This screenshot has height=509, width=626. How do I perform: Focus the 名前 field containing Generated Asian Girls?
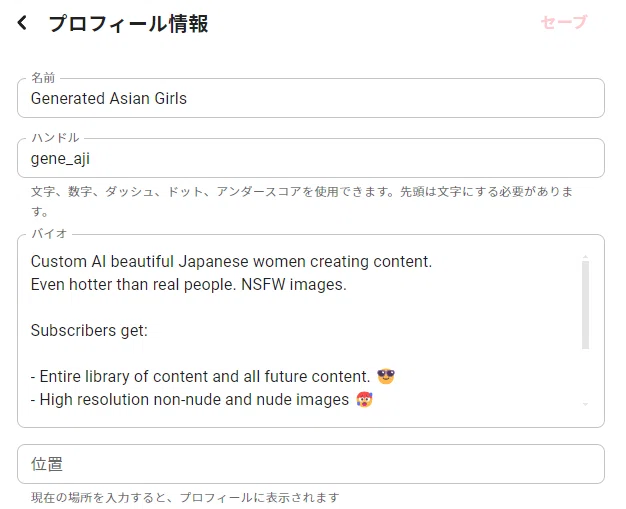(x=311, y=98)
